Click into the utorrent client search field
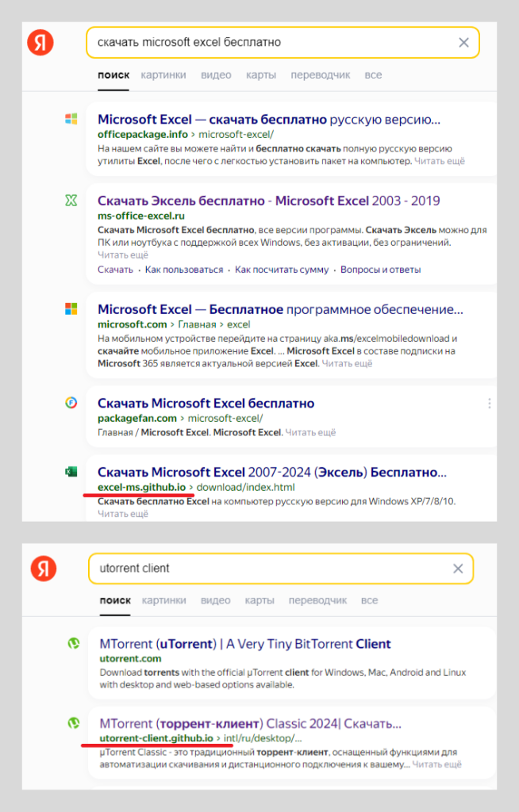The height and width of the screenshot is (812, 519). click(x=270, y=569)
